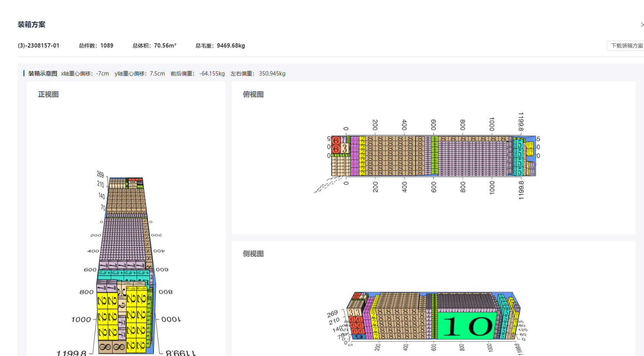Viewport: 644px width, 356px height.
Task: Select the order number (3)-2308157-01
Action: click(39, 46)
